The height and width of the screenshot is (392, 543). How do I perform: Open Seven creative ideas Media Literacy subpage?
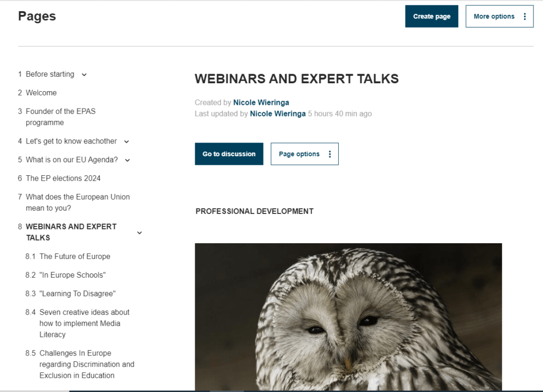click(84, 323)
